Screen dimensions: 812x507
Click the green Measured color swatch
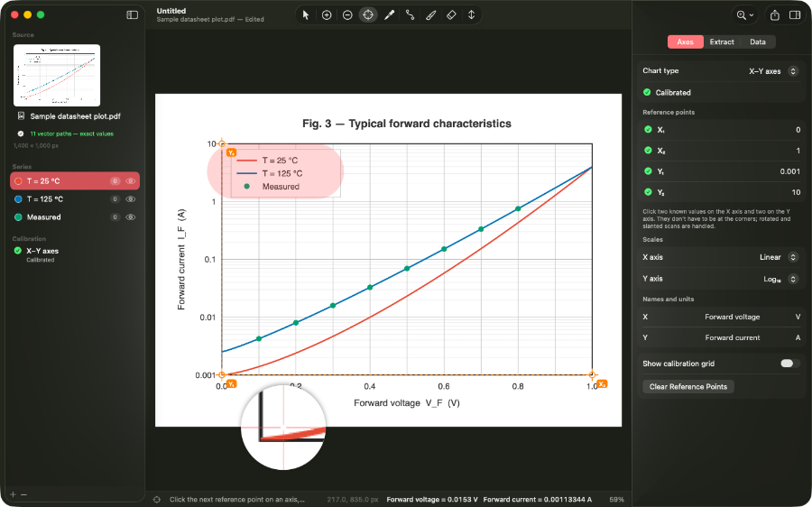click(x=18, y=217)
